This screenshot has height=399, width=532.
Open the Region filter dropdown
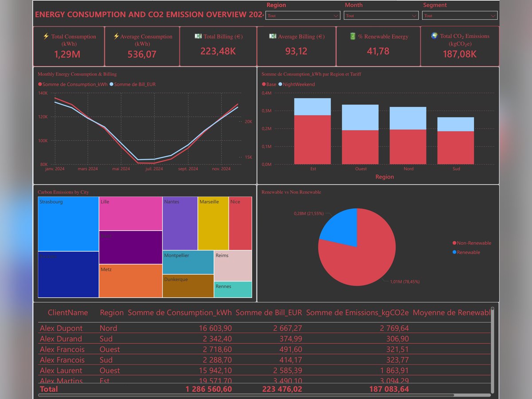click(x=335, y=15)
